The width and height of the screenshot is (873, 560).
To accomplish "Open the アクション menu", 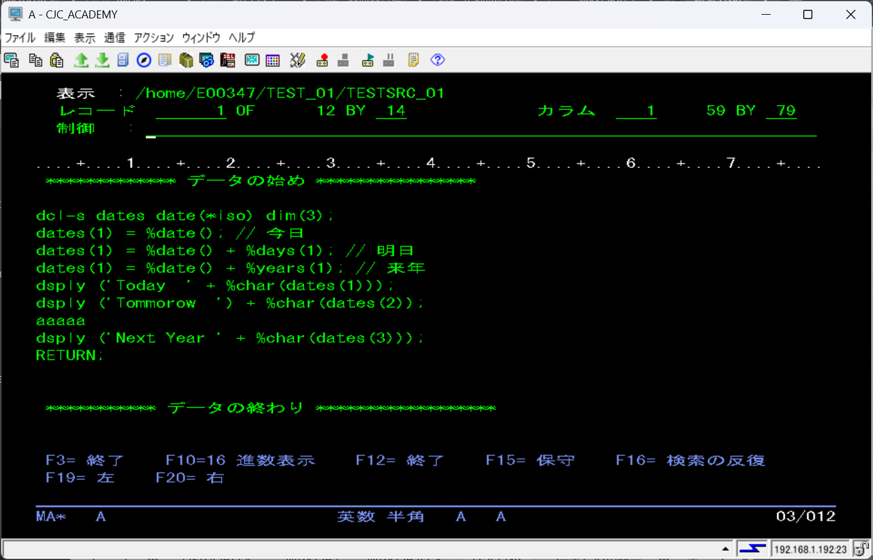I will [154, 38].
